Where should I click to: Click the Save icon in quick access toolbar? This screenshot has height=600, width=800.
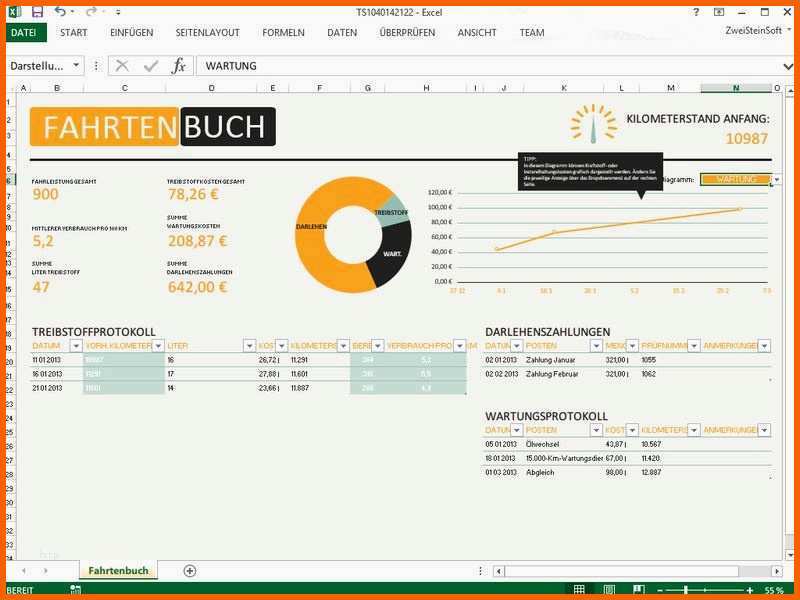click(x=37, y=12)
